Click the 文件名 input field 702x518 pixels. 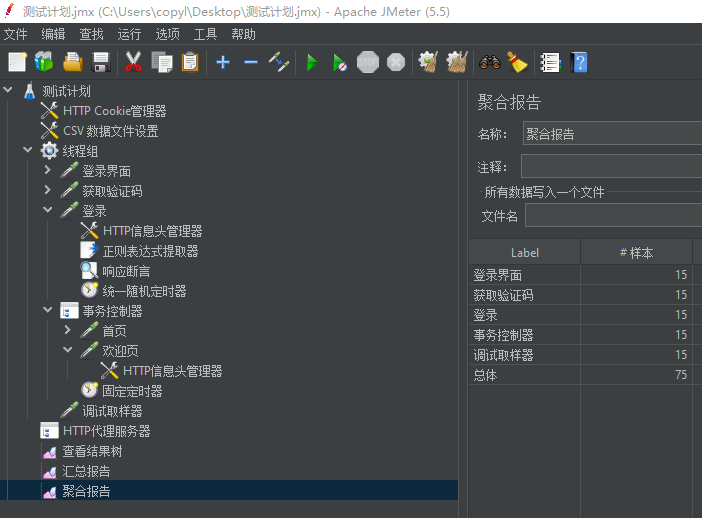click(613, 216)
